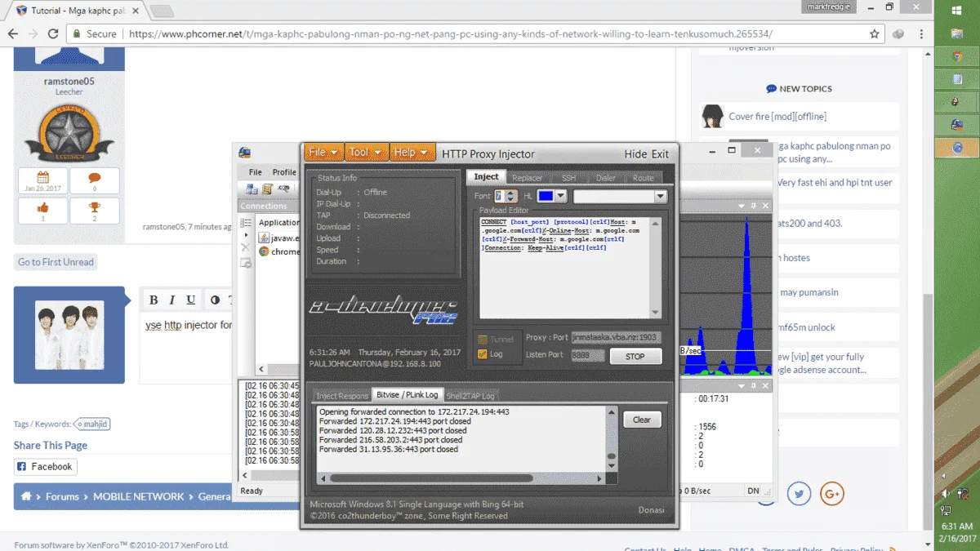This screenshot has height=551, width=980.
Task: Click the blue HL color swatch
Action: coord(545,197)
